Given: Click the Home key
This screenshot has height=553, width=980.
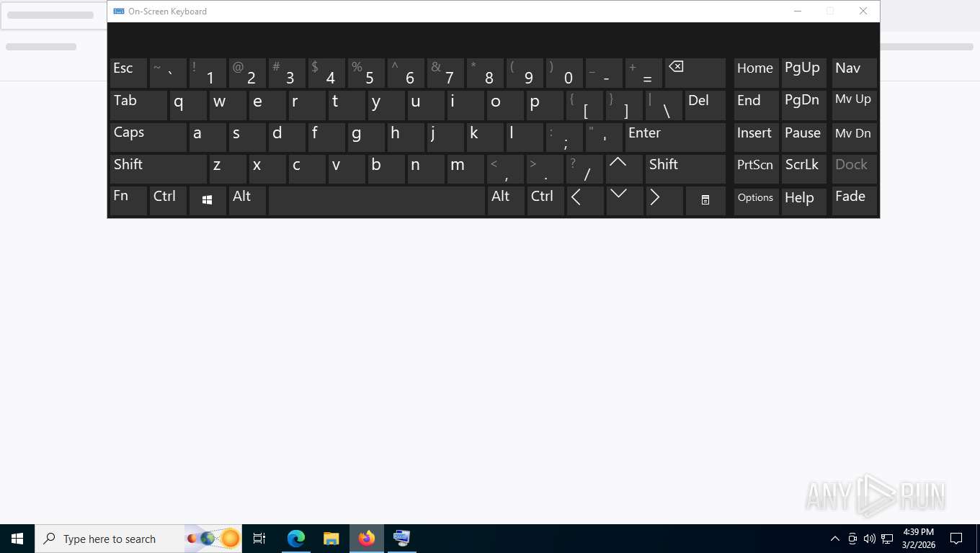Looking at the screenshot, I should tap(756, 73).
